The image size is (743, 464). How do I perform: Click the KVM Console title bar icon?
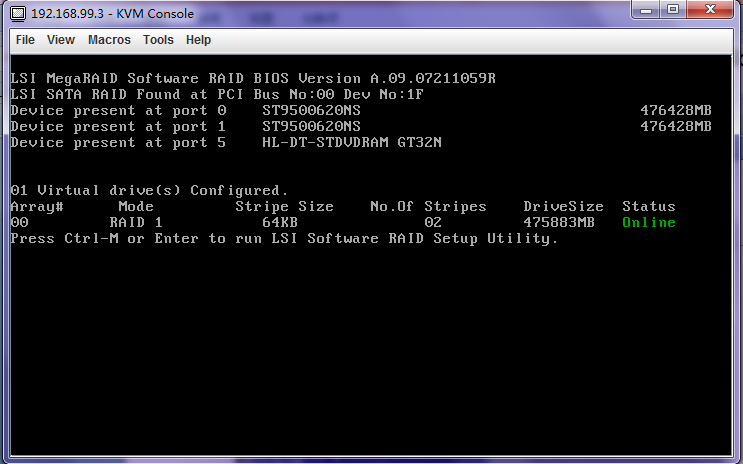(x=18, y=13)
